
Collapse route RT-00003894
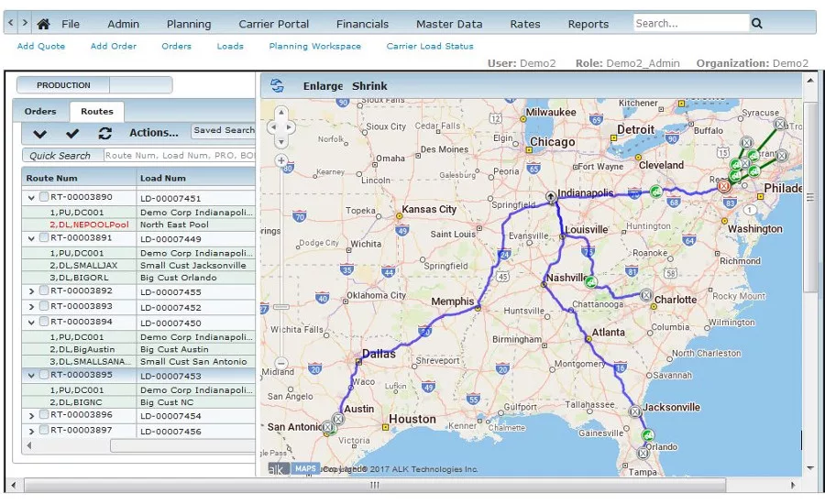[31, 323]
